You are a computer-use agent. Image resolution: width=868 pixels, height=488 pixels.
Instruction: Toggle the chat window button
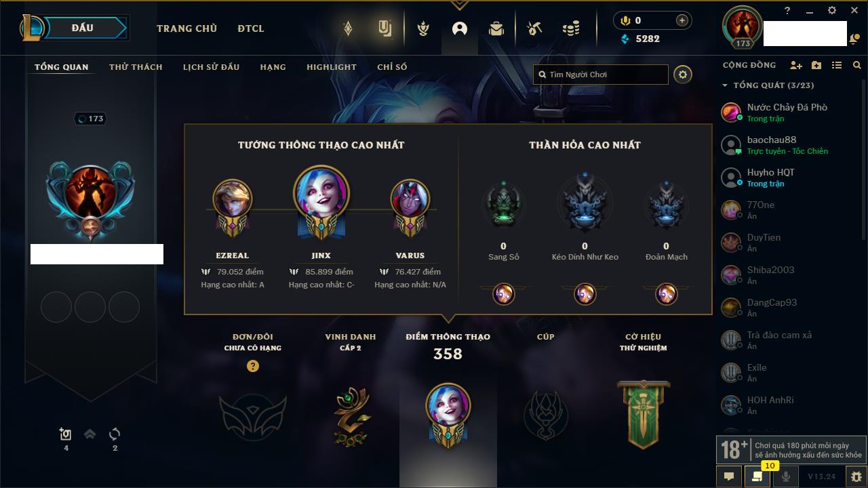(729, 476)
